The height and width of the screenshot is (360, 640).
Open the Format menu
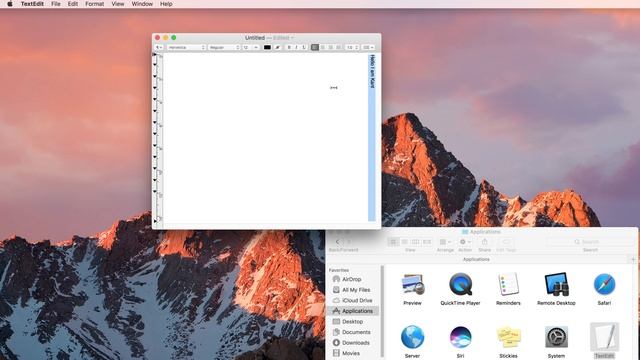(94, 4)
